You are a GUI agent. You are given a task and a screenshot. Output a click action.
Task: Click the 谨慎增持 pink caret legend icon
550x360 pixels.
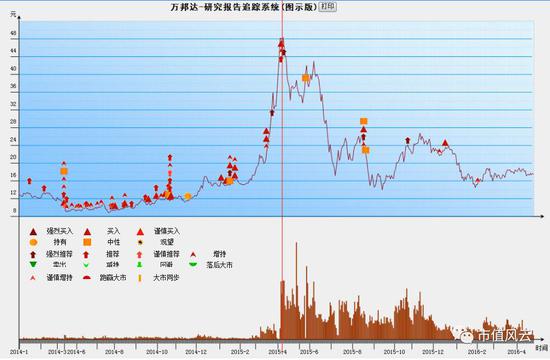pos(33,278)
